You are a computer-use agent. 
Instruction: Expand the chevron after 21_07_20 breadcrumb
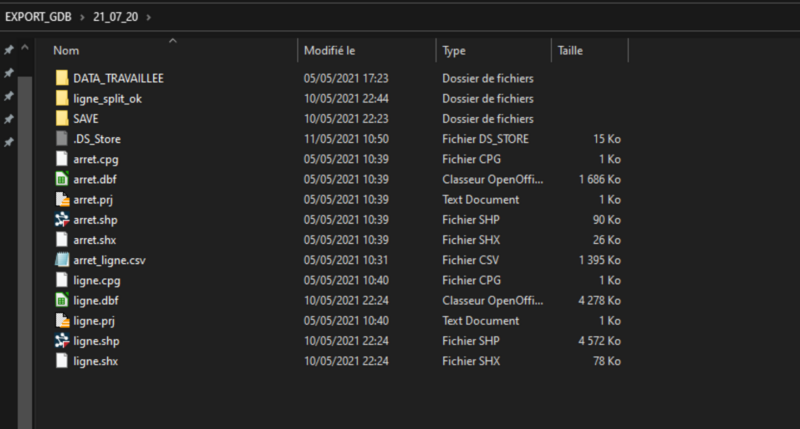148,17
